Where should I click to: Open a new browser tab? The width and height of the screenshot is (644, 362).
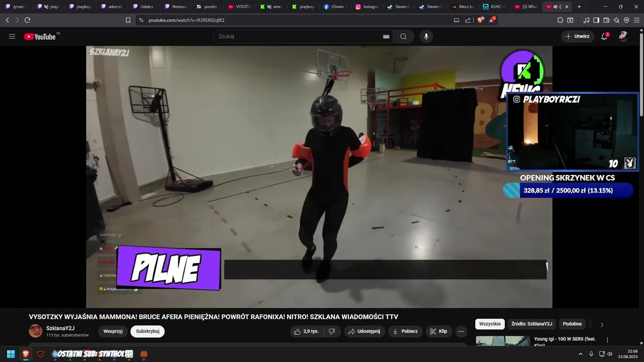pyautogui.click(x=579, y=7)
